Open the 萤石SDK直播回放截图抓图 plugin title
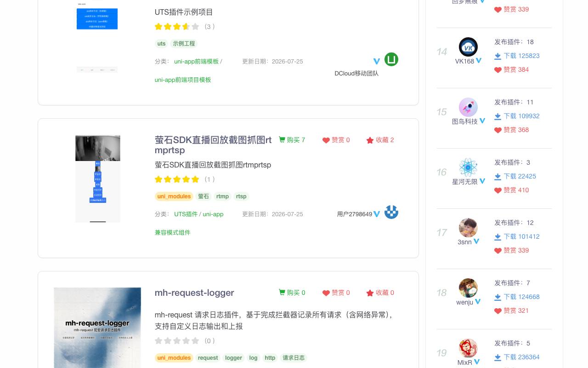588x368 pixels. tap(213, 144)
